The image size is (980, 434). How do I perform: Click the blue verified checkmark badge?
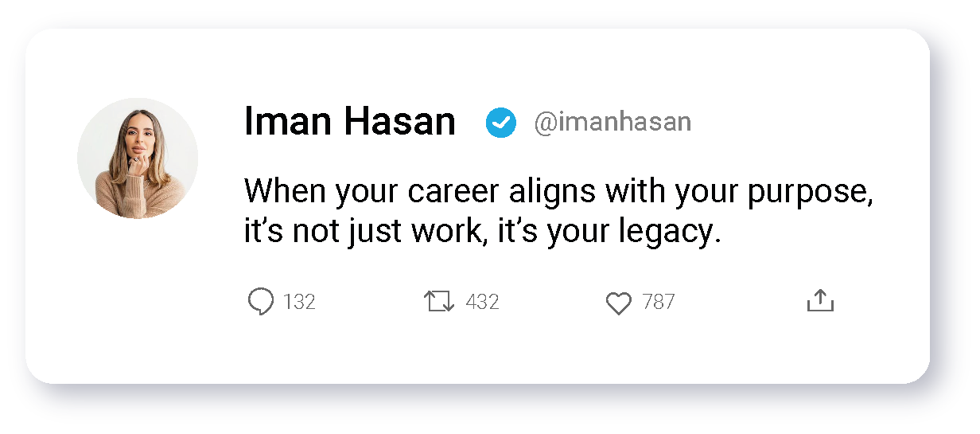click(x=501, y=123)
